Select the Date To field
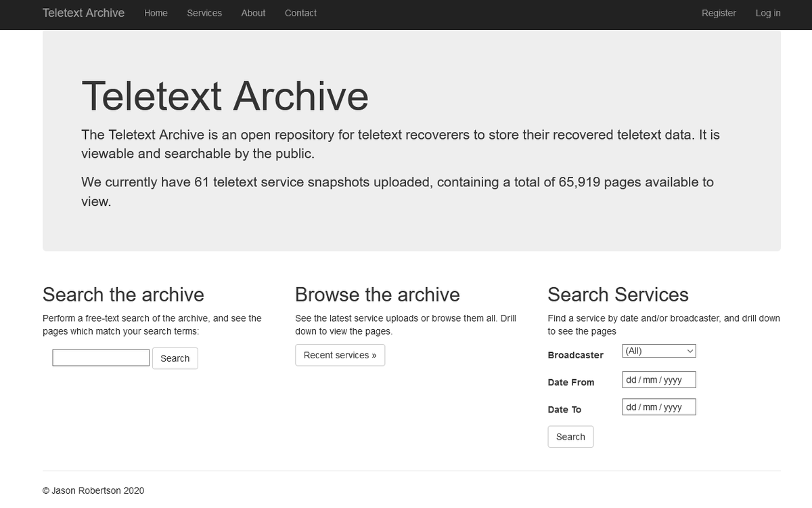Viewport: 812px width, 508px height. [x=659, y=407]
